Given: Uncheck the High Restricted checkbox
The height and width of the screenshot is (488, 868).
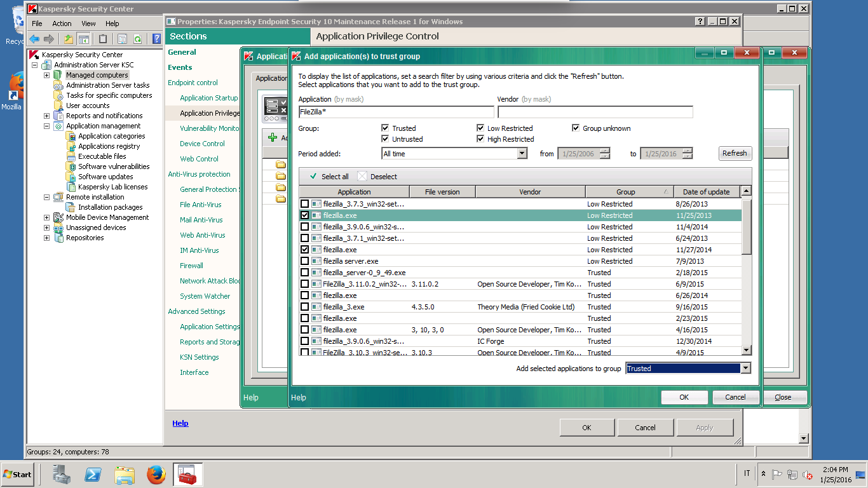Looking at the screenshot, I should pos(480,139).
